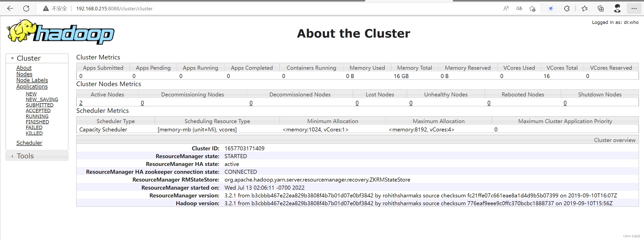Click the 16 GB memory total value
Image resolution: width=644 pixels, height=240 pixels.
click(x=401, y=76)
